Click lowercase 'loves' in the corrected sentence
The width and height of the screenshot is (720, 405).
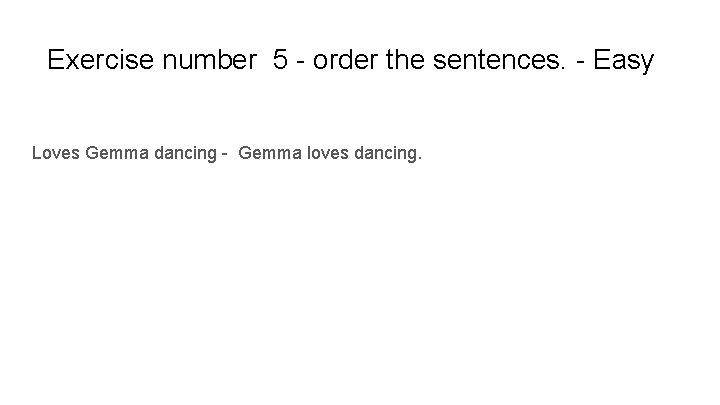(x=328, y=152)
